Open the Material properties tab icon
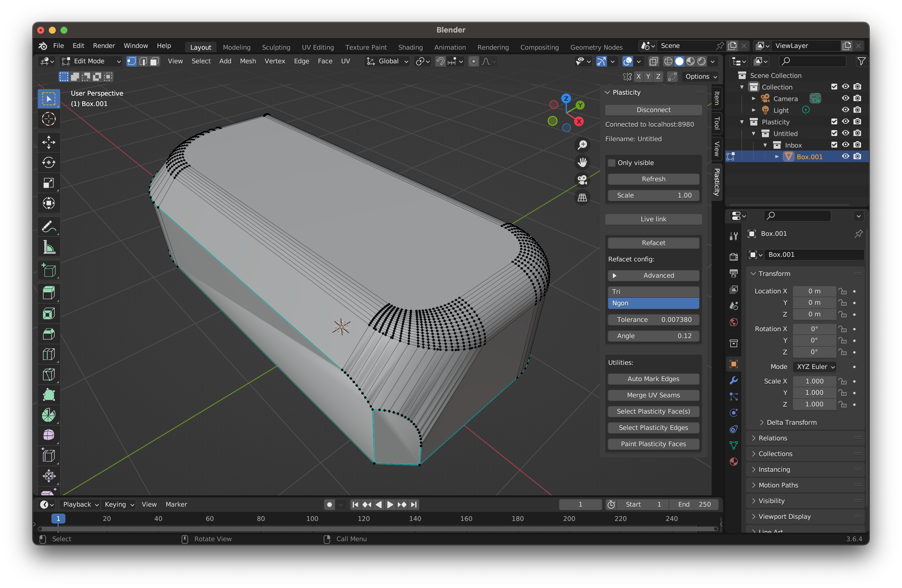Image resolution: width=902 pixels, height=588 pixels. pyautogui.click(x=734, y=462)
